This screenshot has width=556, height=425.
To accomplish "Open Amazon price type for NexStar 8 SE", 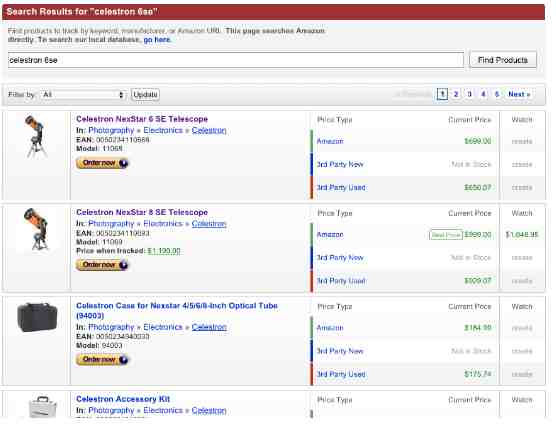I will pos(330,234).
